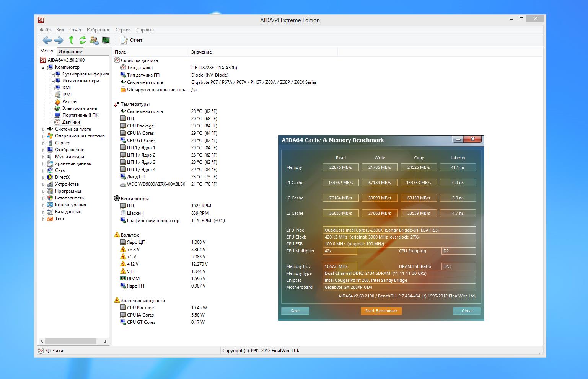Click the Вольтаж warning section icon
This screenshot has width=588, height=379.
[x=117, y=235]
